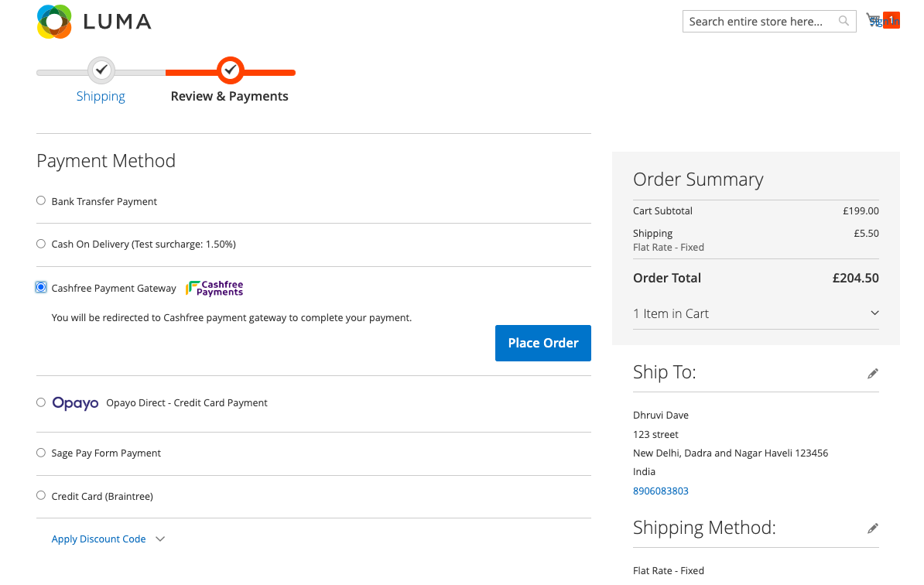Click Review & Payments step checkmark circle
924x585 pixels.
pos(231,70)
